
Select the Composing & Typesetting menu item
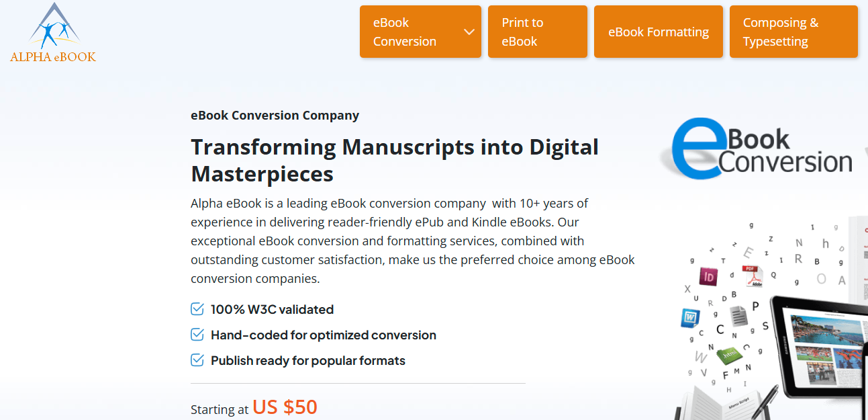793,31
